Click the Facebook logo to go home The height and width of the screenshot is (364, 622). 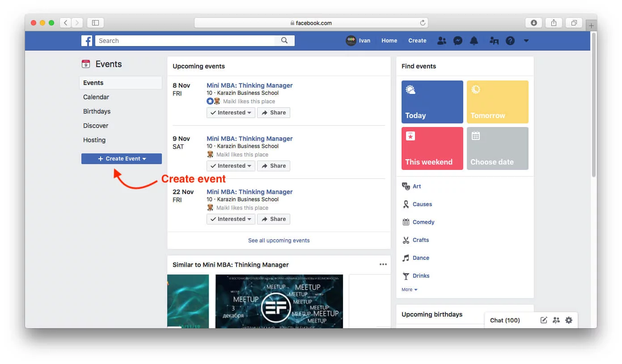point(87,41)
